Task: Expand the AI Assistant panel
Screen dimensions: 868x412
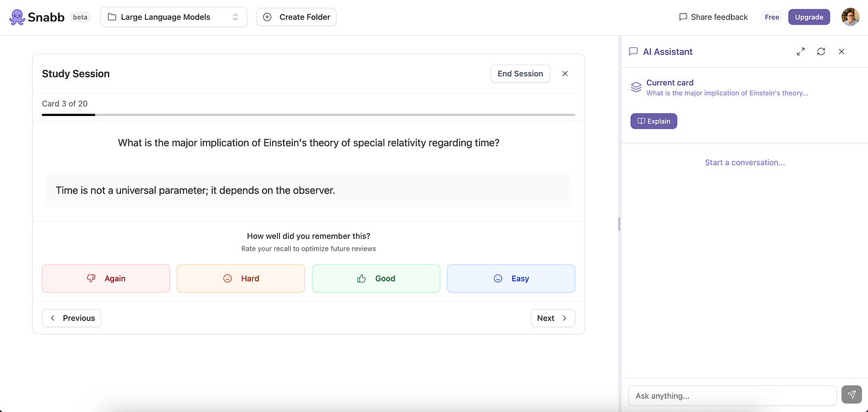Action: (x=801, y=51)
